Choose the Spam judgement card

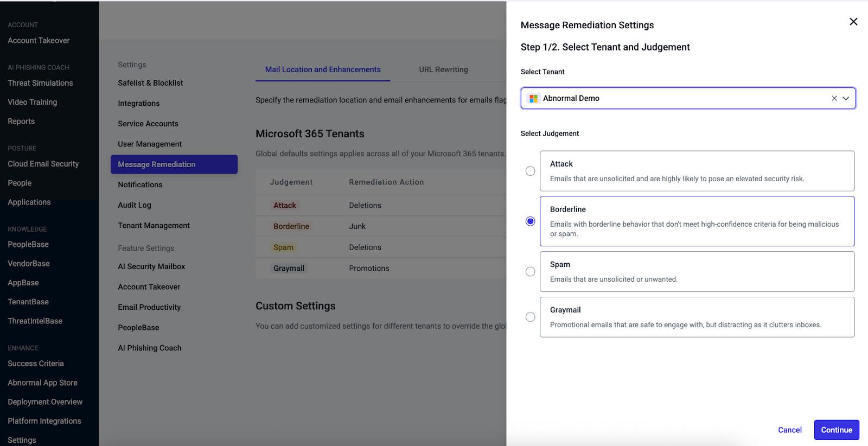[x=697, y=271]
